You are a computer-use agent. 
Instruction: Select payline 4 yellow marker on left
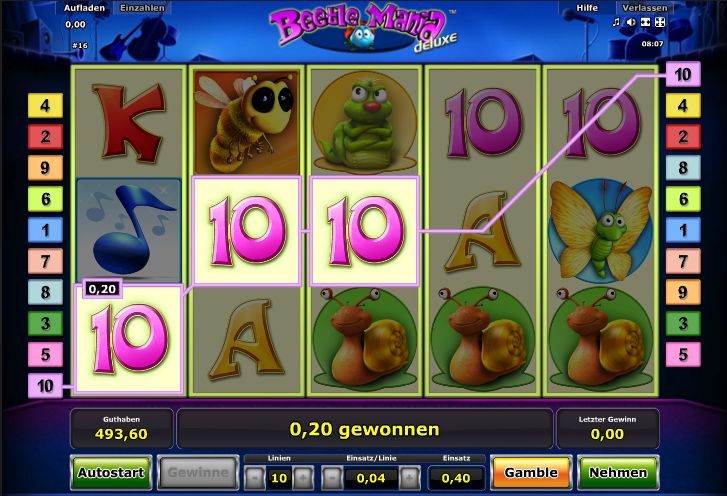pos(45,106)
